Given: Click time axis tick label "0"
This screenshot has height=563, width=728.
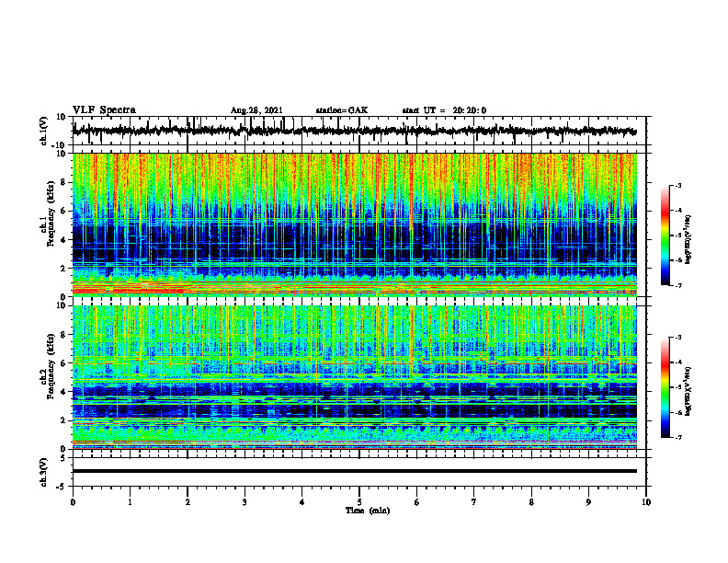Looking at the screenshot, I should click(73, 502).
